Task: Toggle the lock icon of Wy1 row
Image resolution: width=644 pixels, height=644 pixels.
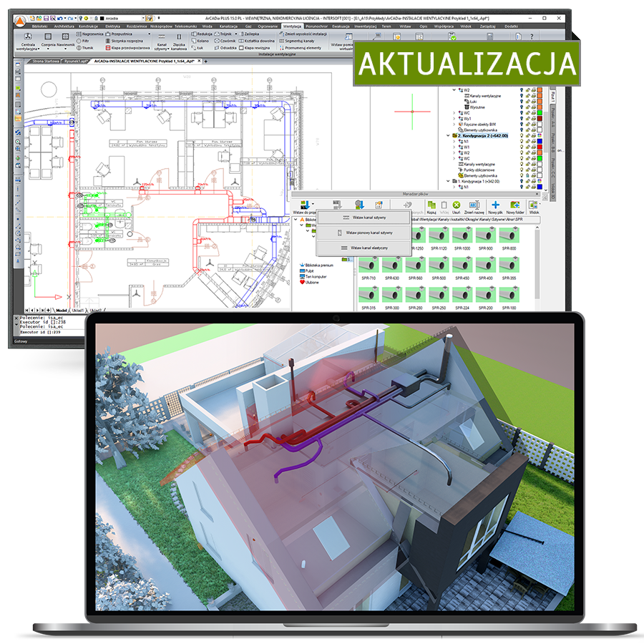Action: click(x=528, y=119)
